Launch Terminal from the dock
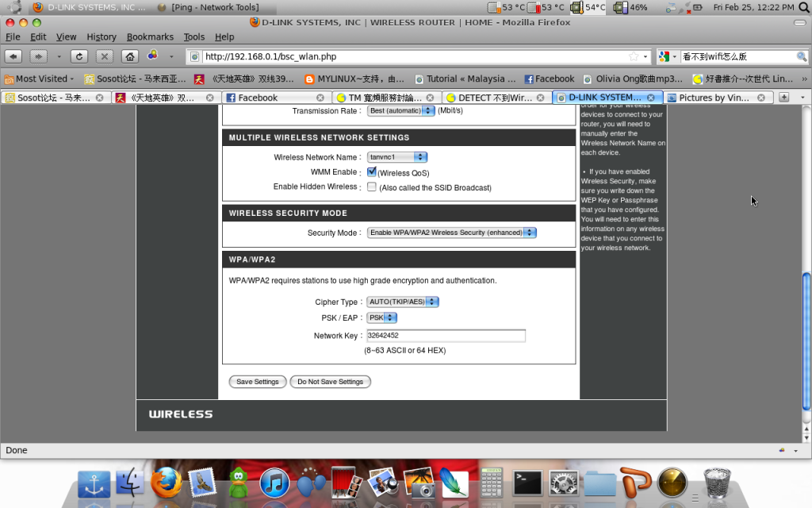The width and height of the screenshot is (812, 508). click(527, 483)
